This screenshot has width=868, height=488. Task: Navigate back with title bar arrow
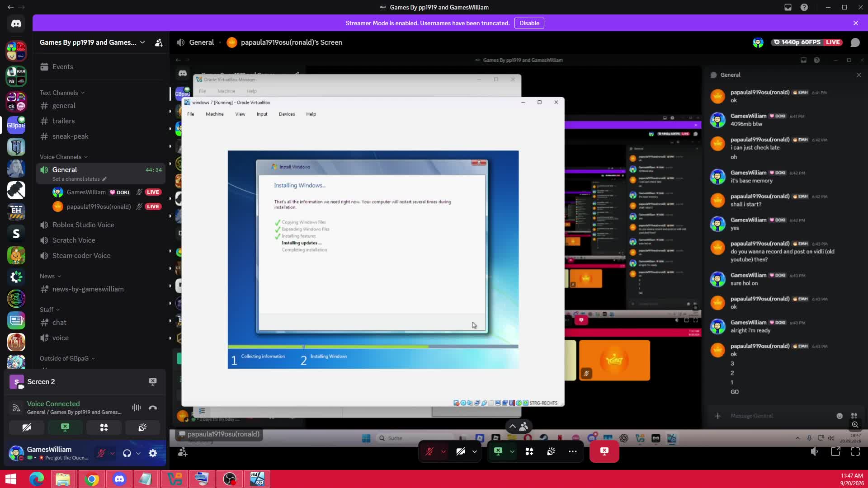click(x=10, y=7)
